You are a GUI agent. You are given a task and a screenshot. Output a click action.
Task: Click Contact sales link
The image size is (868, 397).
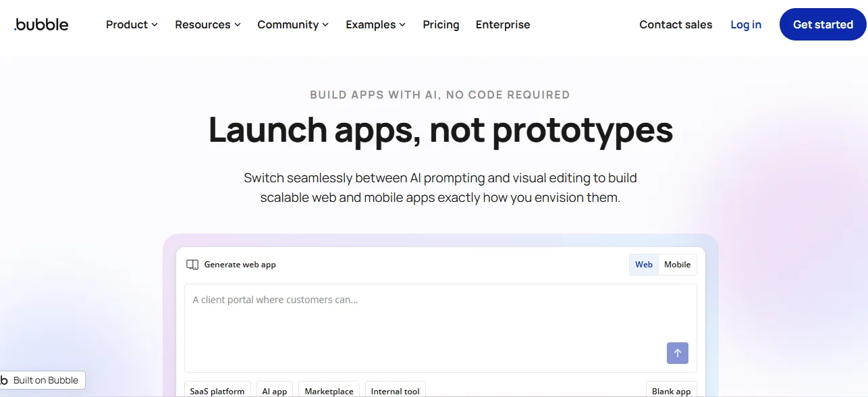(x=676, y=24)
